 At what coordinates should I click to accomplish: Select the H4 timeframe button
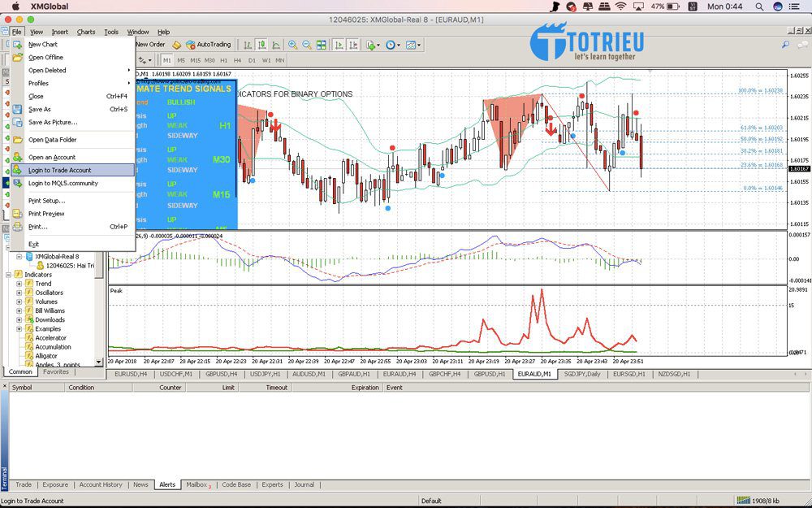pos(238,61)
